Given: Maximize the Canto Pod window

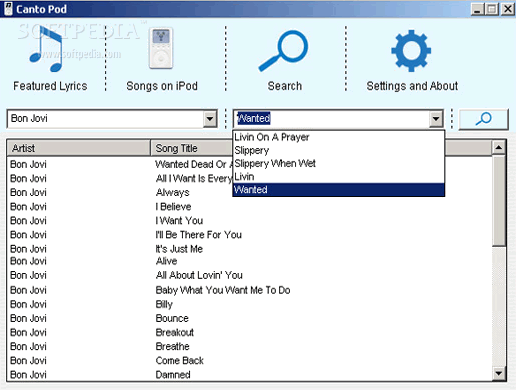Looking at the screenshot, I should (x=492, y=9).
